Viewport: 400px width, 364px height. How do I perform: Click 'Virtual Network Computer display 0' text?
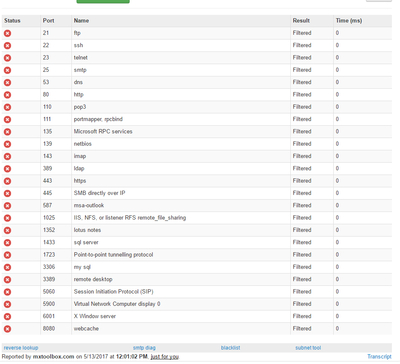pyautogui.click(x=117, y=304)
